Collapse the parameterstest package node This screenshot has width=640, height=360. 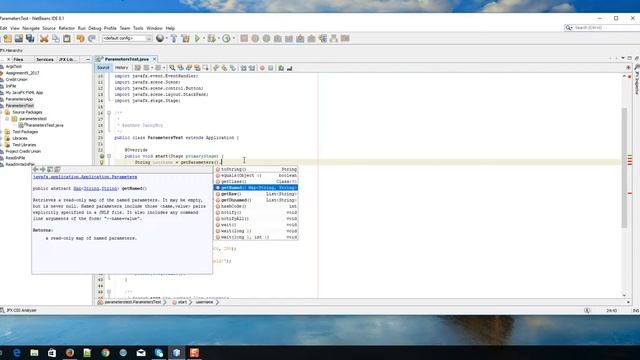pyautogui.click(x=7, y=119)
